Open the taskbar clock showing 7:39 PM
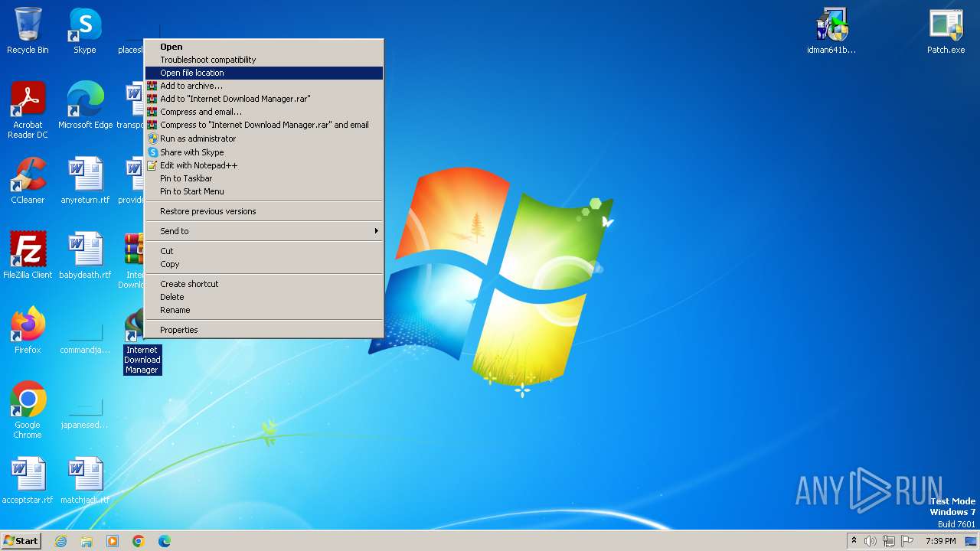 point(941,541)
